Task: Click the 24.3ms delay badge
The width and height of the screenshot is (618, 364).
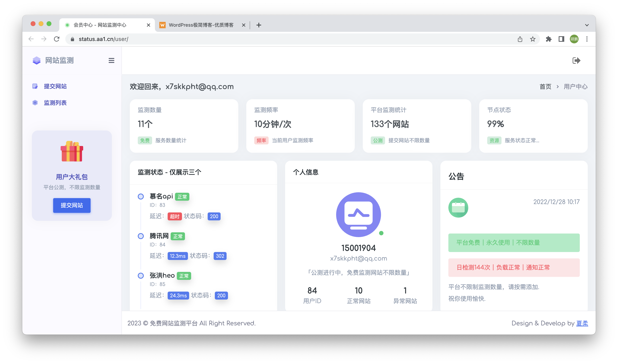Action: pyautogui.click(x=178, y=296)
